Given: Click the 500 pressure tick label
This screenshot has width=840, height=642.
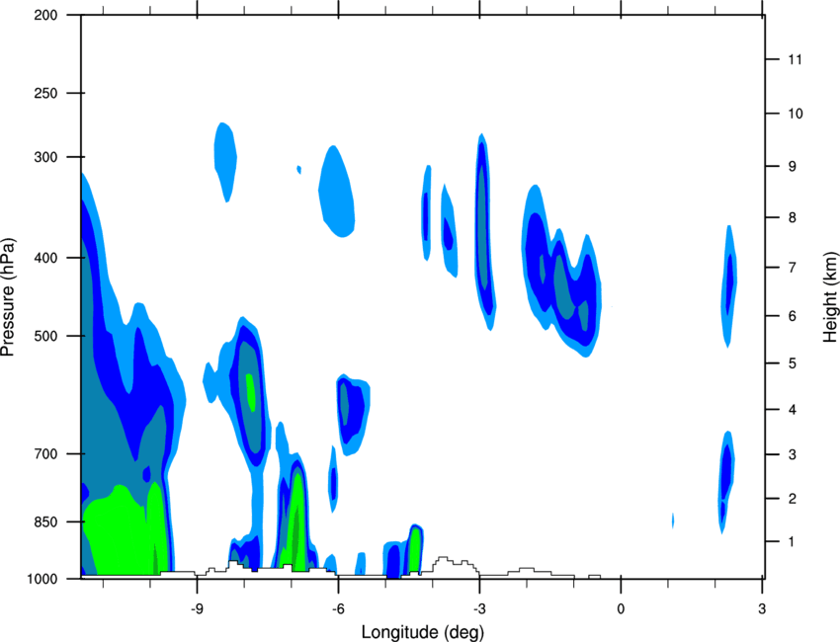Looking at the screenshot, I should tap(45, 336).
